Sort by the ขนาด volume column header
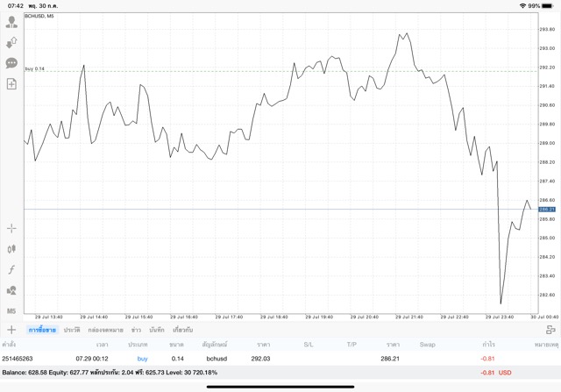The width and height of the screenshot is (561, 392). click(176, 345)
